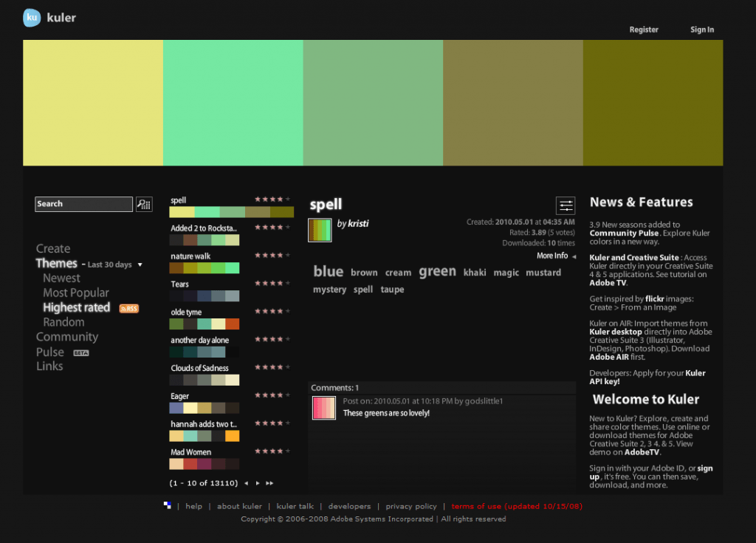
Task: Click star rating of Eager theme
Action: (272, 395)
